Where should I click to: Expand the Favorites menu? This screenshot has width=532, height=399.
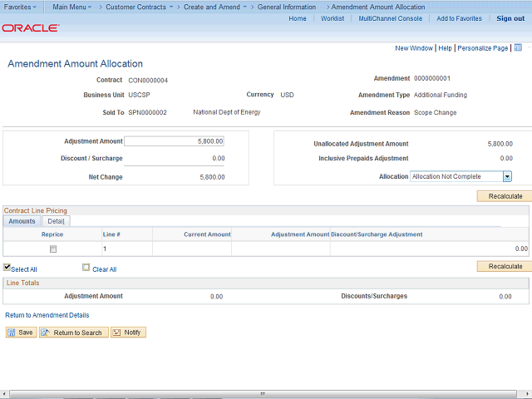21,7
